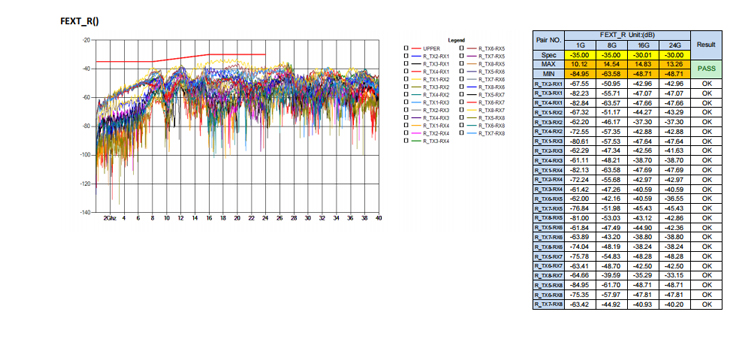
Task: Check the R_TX3-RX4 legend checkbox
Action: [406, 141]
